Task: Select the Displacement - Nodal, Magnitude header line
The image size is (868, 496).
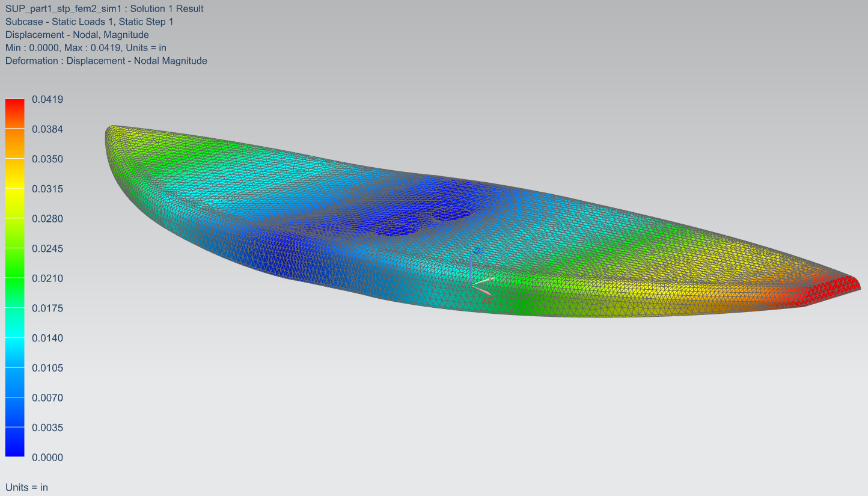Action: tap(77, 35)
